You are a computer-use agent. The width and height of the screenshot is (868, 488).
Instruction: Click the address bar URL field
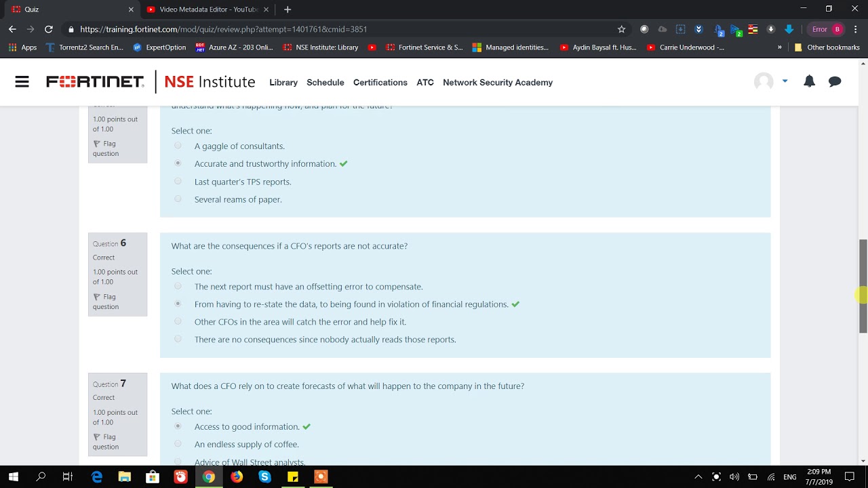coord(339,29)
